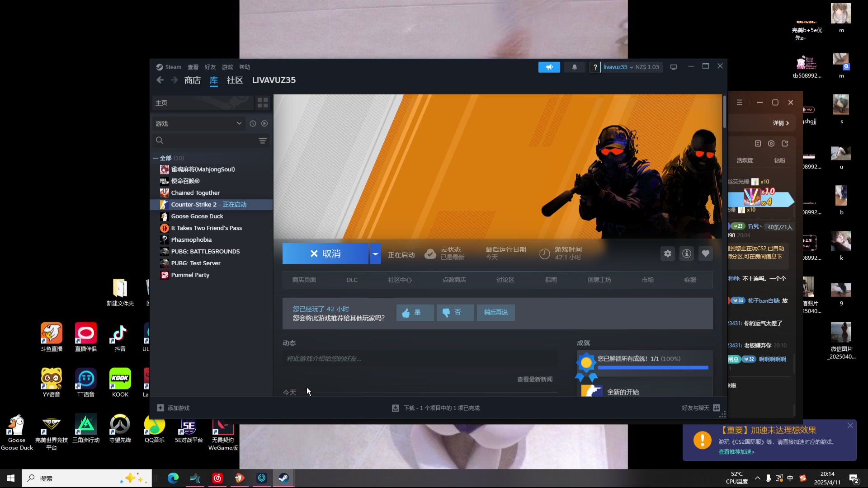Image resolution: width=868 pixels, height=488 pixels.
Task: Go forward with the Steam forward arrow
Action: tap(174, 80)
